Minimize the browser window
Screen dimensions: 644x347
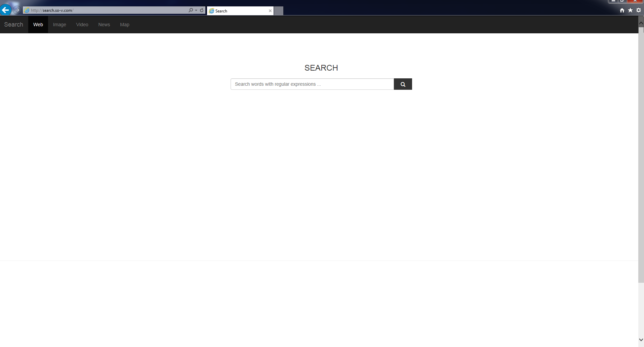[x=613, y=1]
